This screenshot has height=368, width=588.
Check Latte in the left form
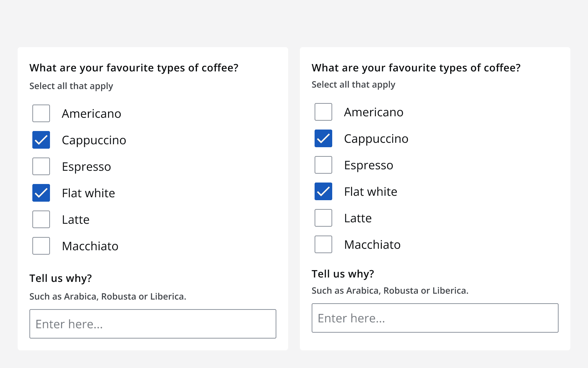coord(41,219)
